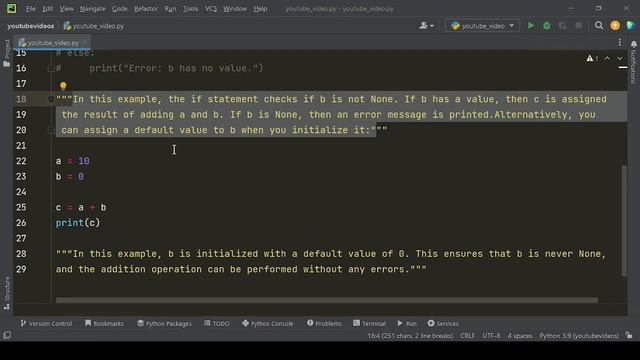Open the View menu
This screenshot has height=360, width=640.
[x=67, y=9]
